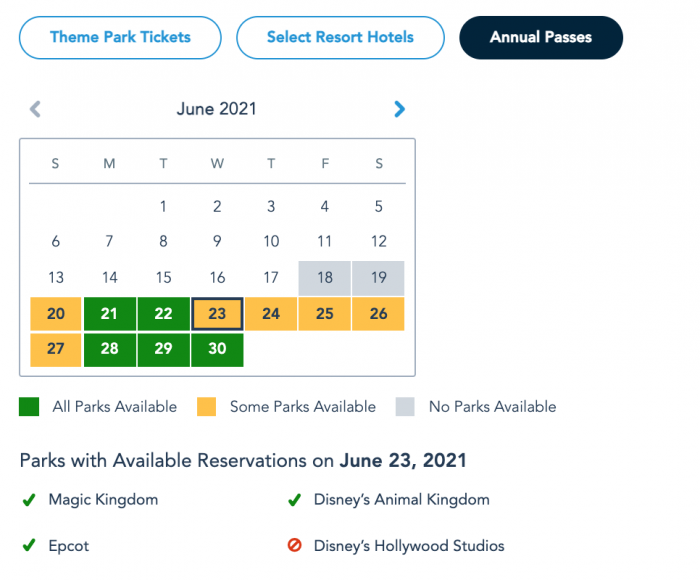This screenshot has width=700, height=580.
Task: Click Hollywood Studios unavailable red icon
Action: (x=294, y=546)
